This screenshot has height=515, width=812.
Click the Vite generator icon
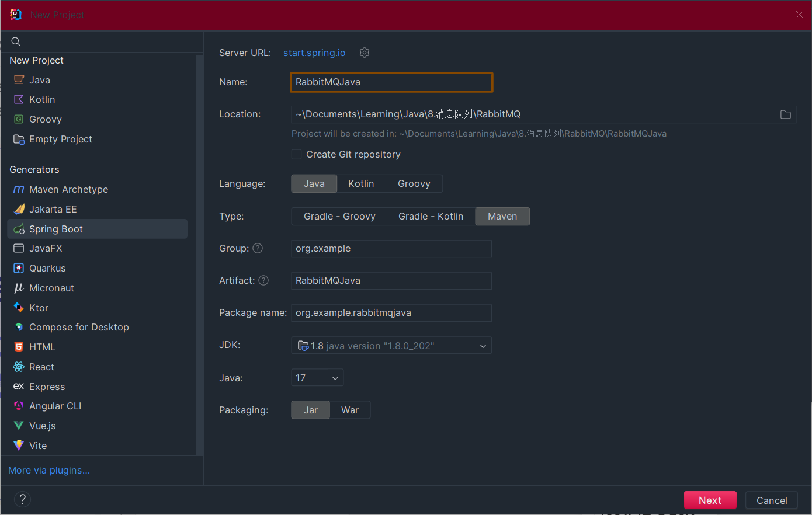[19, 446]
